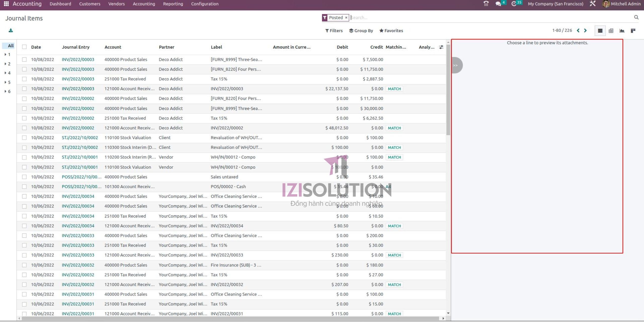The image size is (644, 322).
Task: Check the row for STJ/2022/10/0002 Stock Valuation
Action: (24, 138)
